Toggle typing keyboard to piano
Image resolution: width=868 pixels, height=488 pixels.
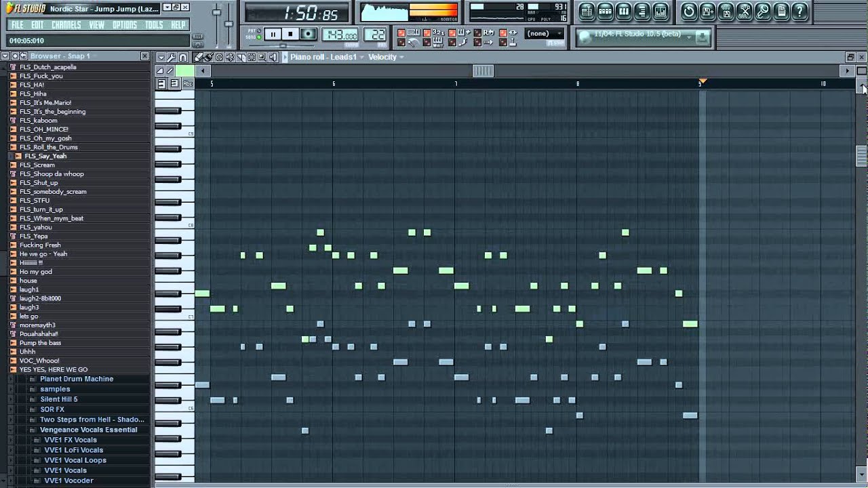tap(401, 33)
